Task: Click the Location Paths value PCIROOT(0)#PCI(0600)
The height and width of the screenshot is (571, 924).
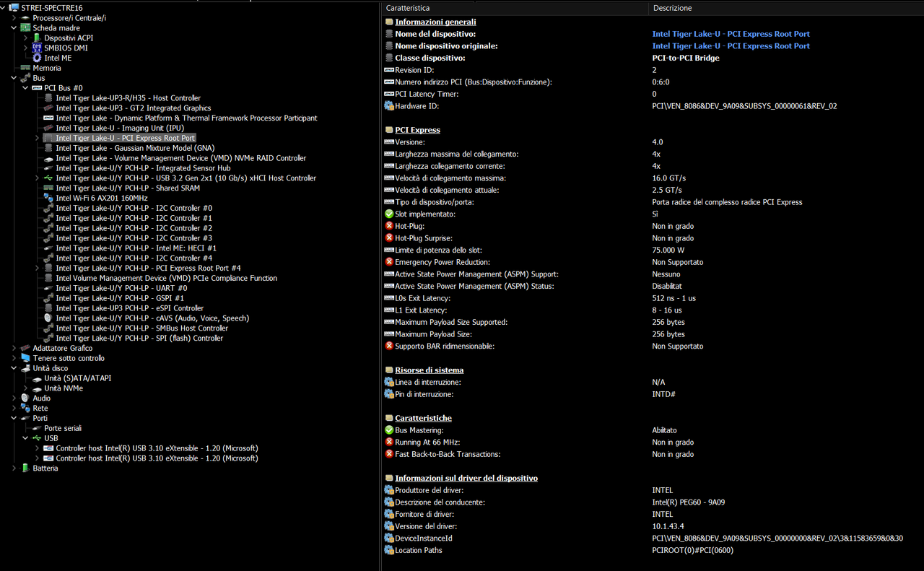Action: click(x=692, y=550)
